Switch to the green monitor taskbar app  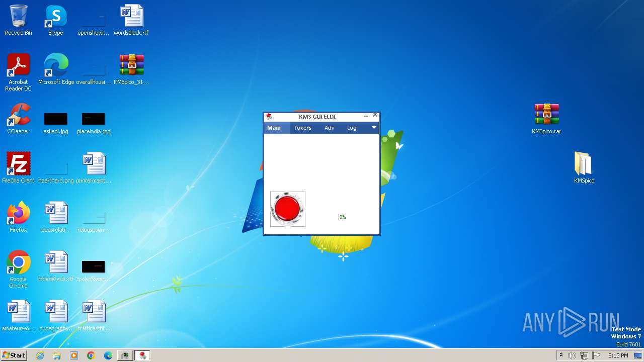tap(125, 355)
